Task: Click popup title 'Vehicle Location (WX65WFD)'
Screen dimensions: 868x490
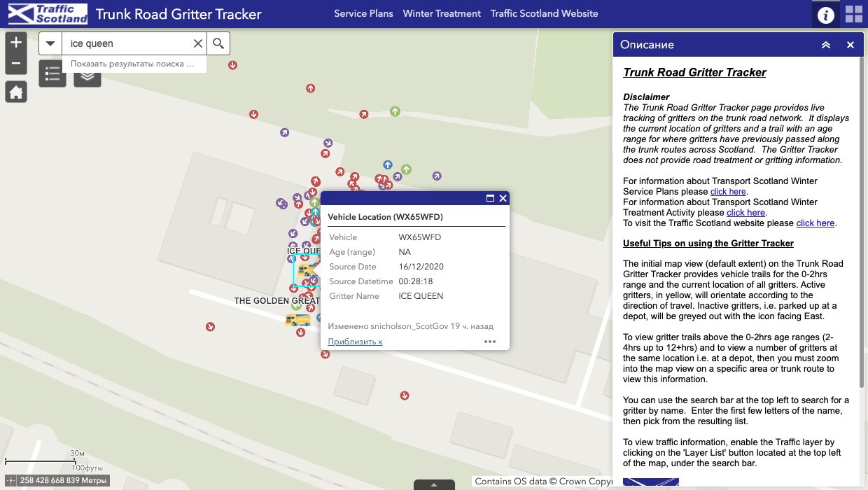Action: (385, 217)
